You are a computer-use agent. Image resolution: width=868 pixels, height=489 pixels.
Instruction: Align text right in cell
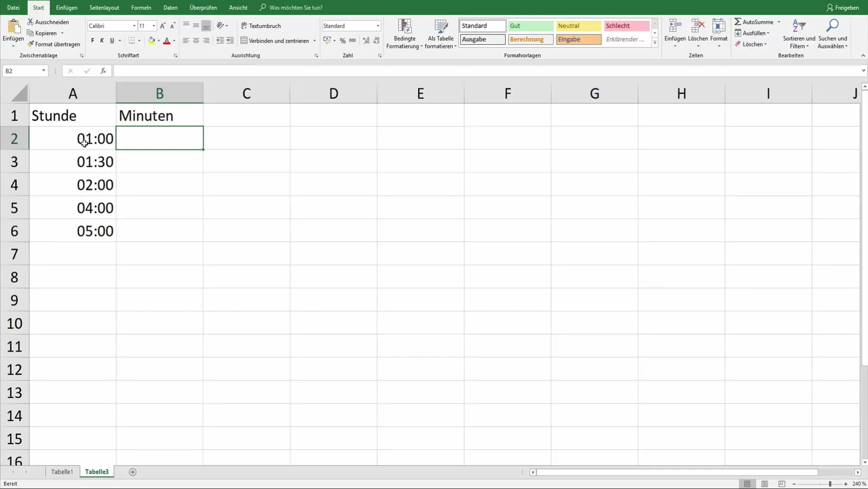click(206, 41)
